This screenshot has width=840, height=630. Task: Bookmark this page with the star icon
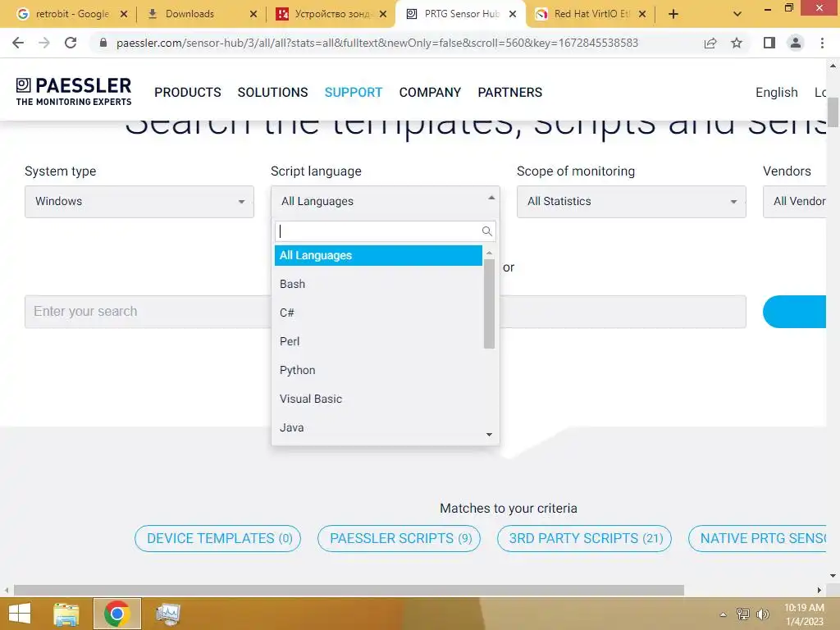(737, 43)
